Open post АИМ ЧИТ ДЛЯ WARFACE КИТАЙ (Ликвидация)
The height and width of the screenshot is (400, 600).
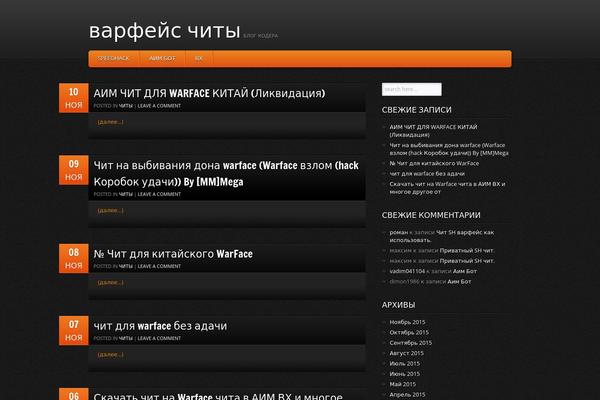(209, 93)
